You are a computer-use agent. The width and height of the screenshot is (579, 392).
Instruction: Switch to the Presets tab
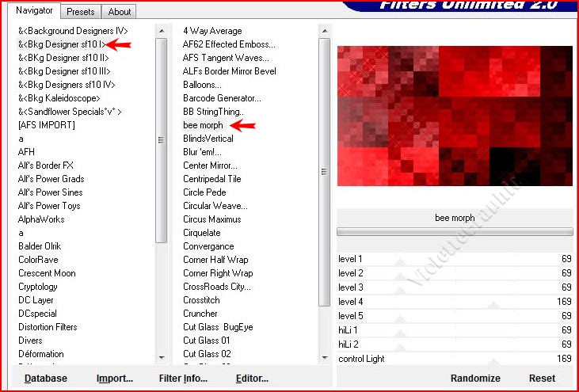[x=81, y=12]
